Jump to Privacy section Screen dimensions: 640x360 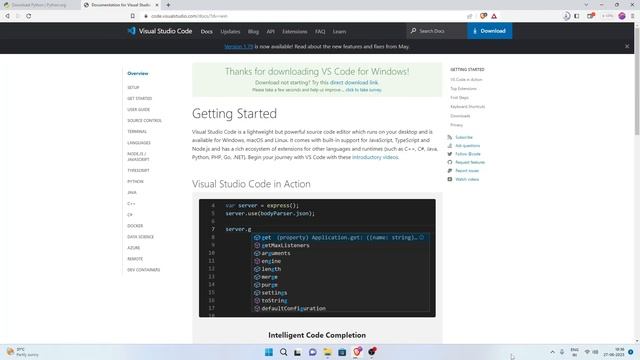(456, 125)
